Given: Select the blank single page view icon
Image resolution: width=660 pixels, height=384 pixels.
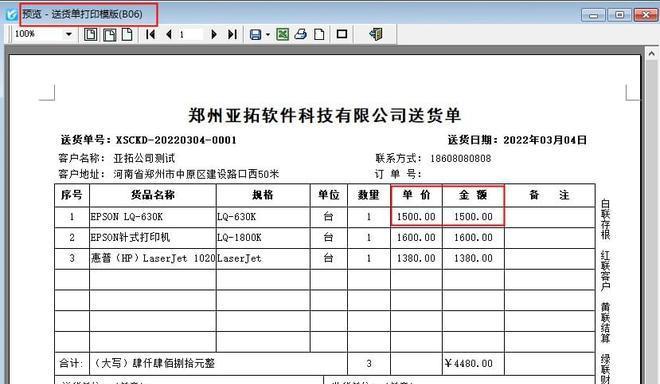Looking at the screenshot, I should tap(127, 34).
